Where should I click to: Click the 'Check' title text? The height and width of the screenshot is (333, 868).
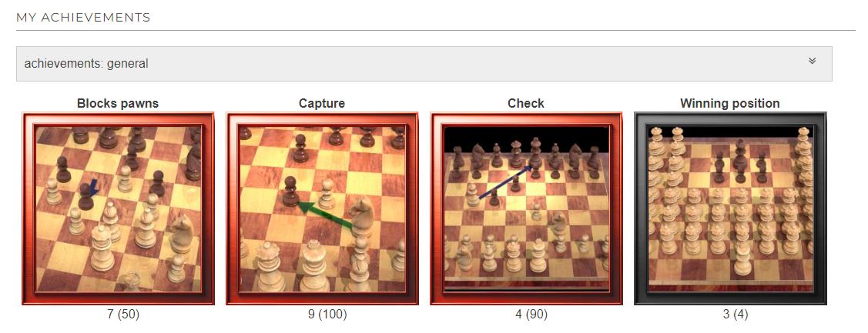526,104
